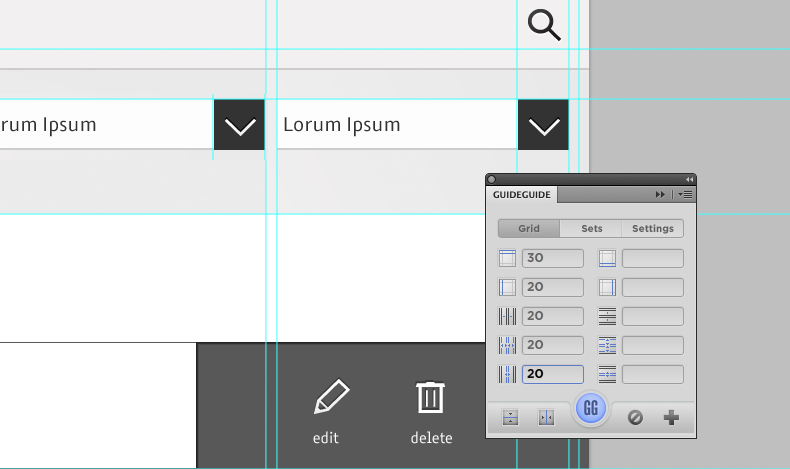Focus the column gutter field at bottom left

(x=552, y=374)
